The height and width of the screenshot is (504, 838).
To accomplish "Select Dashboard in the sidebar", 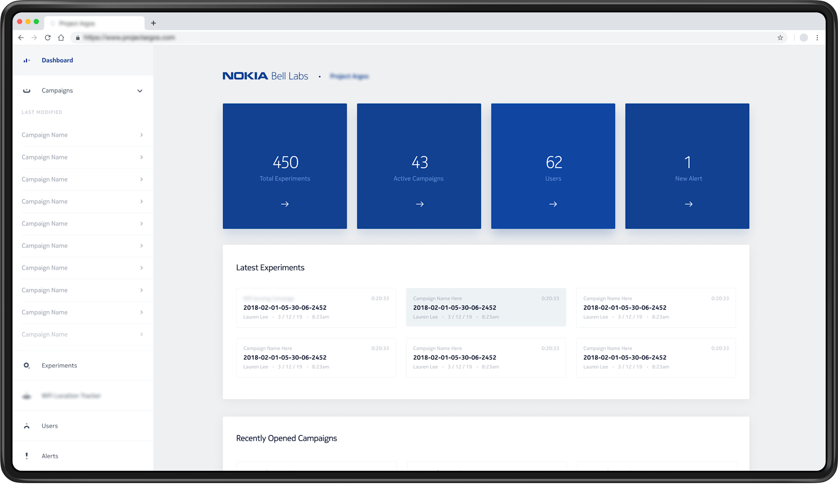I will tap(57, 60).
